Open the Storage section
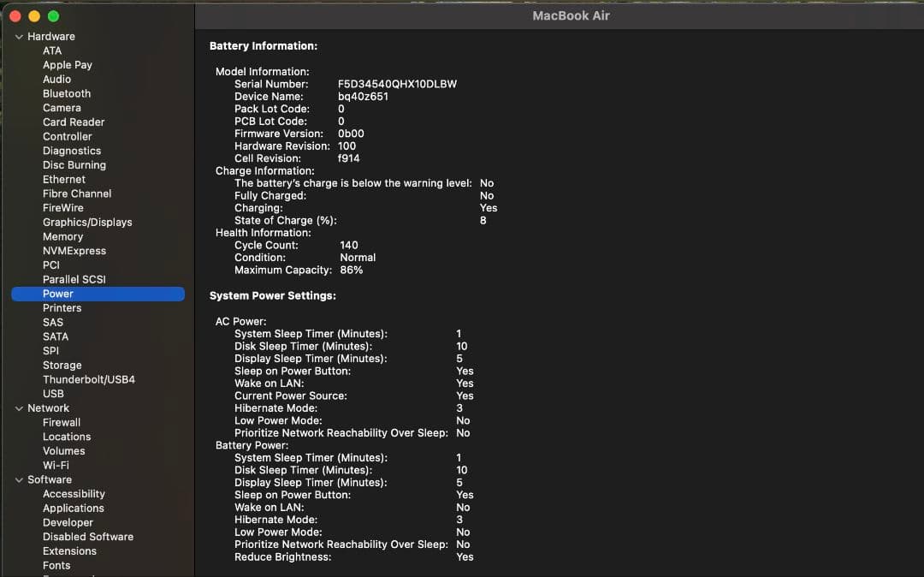Image resolution: width=924 pixels, height=577 pixels. pyautogui.click(x=62, y=365)
